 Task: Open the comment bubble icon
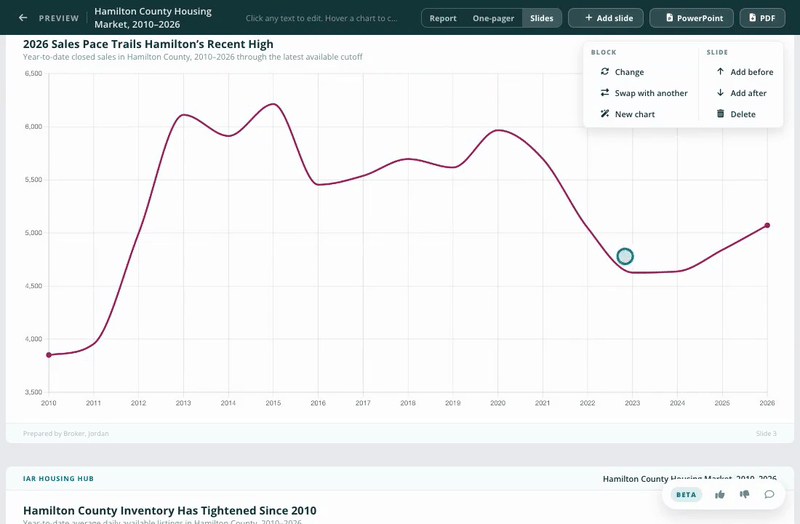(769, 494)
